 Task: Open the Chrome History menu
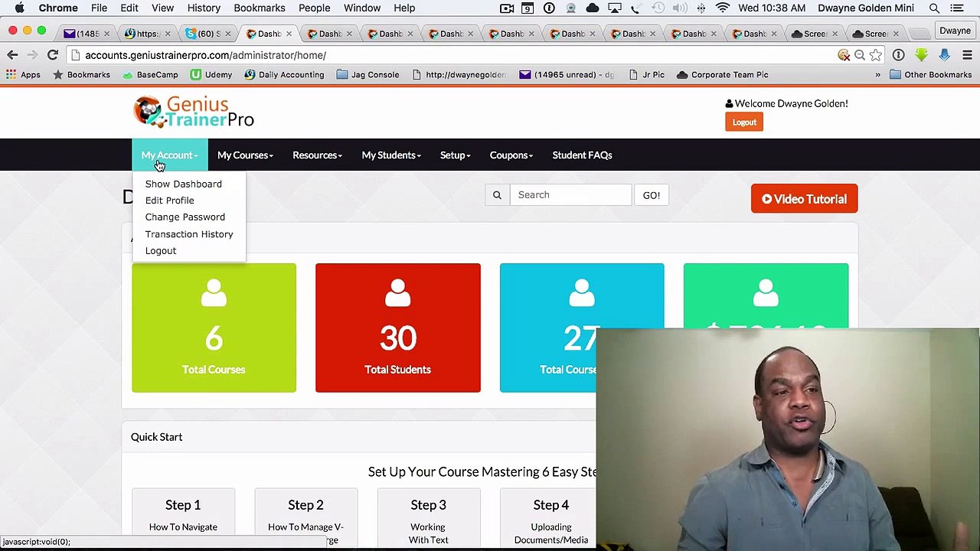pos(204,8)
